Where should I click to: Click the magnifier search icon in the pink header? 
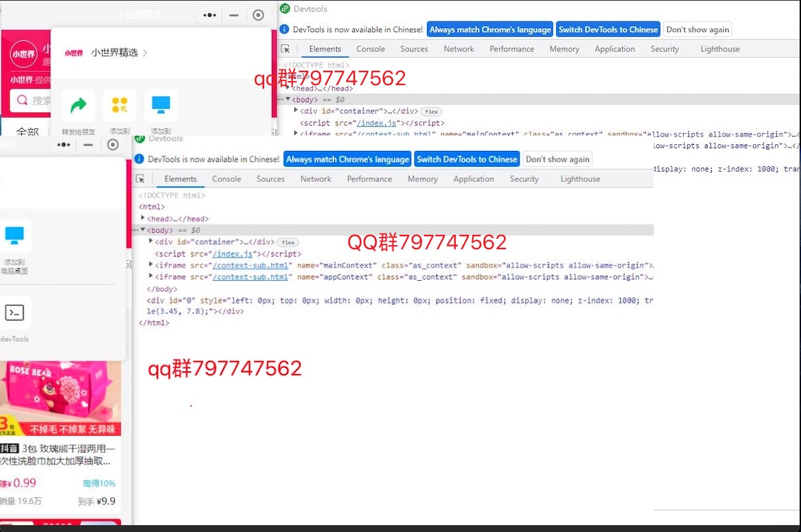tap(22, 100)
